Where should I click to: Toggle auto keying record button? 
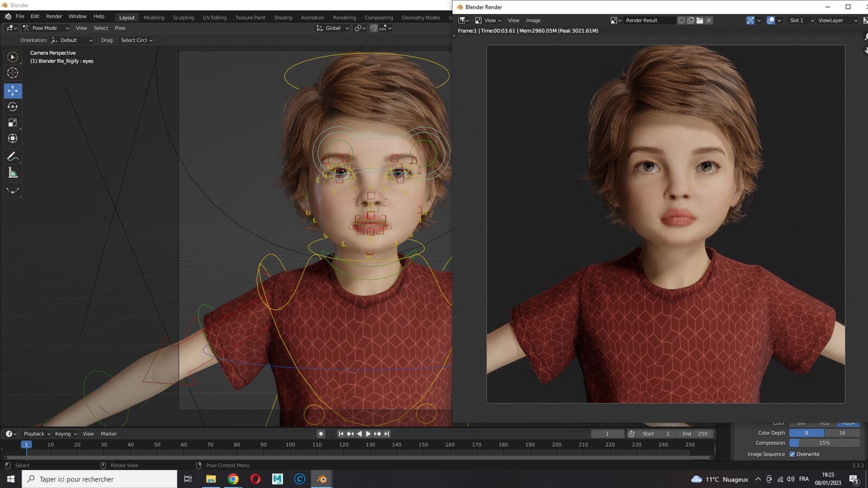(x=321, y=434)
